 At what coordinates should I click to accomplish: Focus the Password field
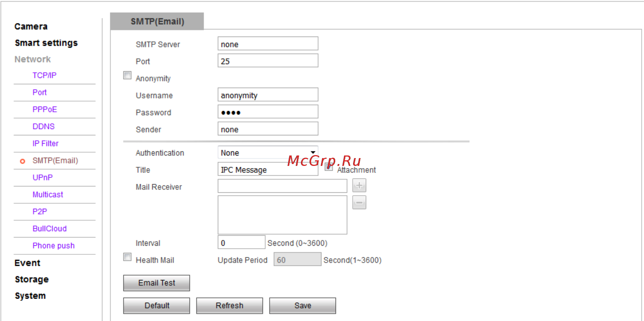268,112
